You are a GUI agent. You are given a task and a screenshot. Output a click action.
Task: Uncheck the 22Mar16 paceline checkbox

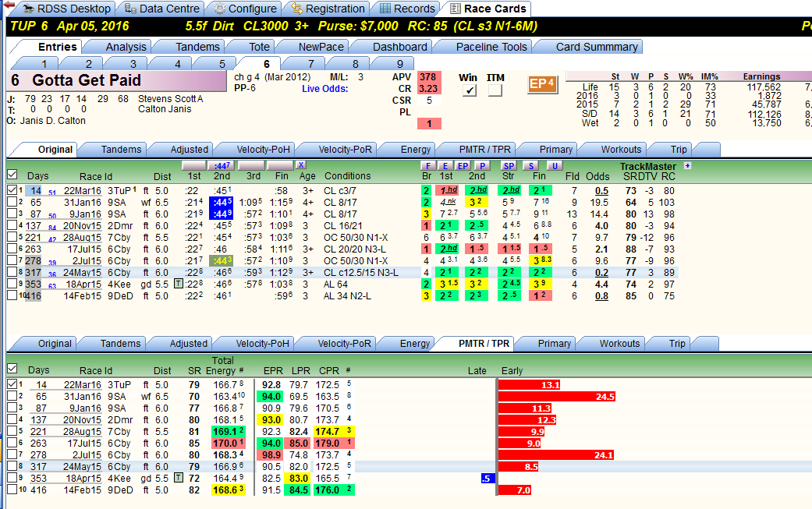point(12,190)
